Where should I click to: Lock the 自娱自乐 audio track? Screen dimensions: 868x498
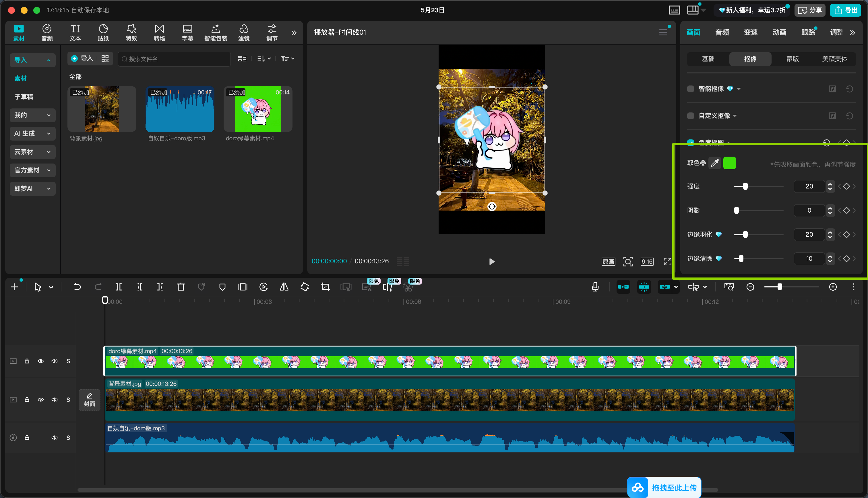point(27,438)
